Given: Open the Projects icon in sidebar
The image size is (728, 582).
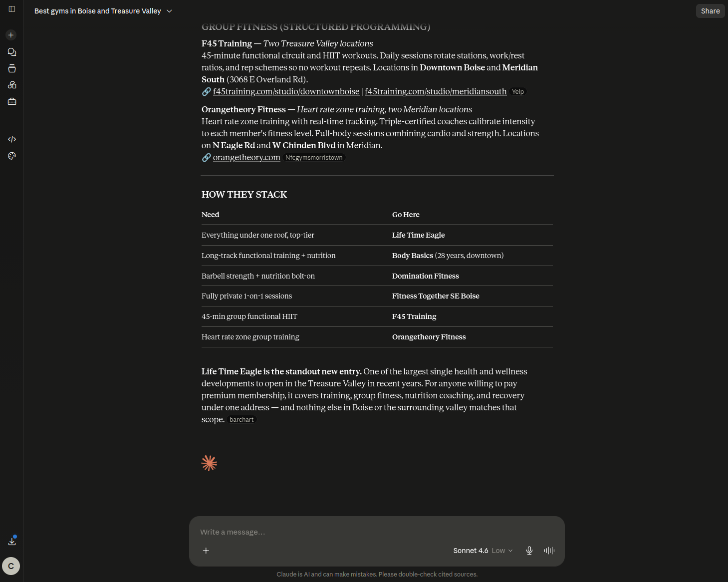Looking at the screenshot, I should point(12,68).
